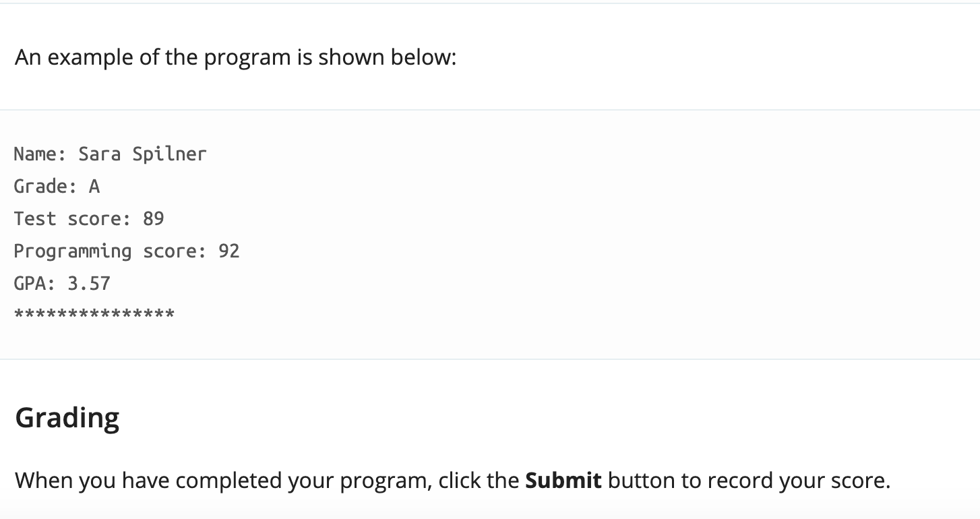The width and height of the screenshot is (980, 519).
Task: Click the 'Grade: A' output line
Action: pyautogui.click(x=57, y=186)
